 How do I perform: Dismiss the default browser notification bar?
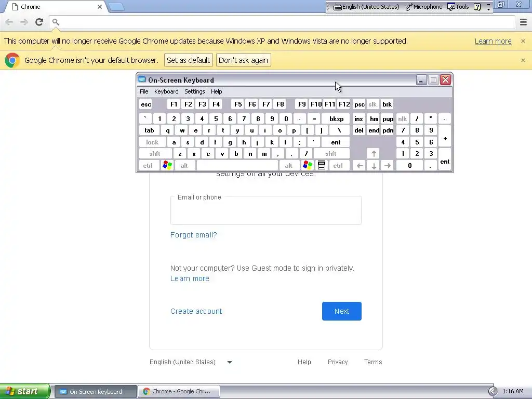click(523, 60)
